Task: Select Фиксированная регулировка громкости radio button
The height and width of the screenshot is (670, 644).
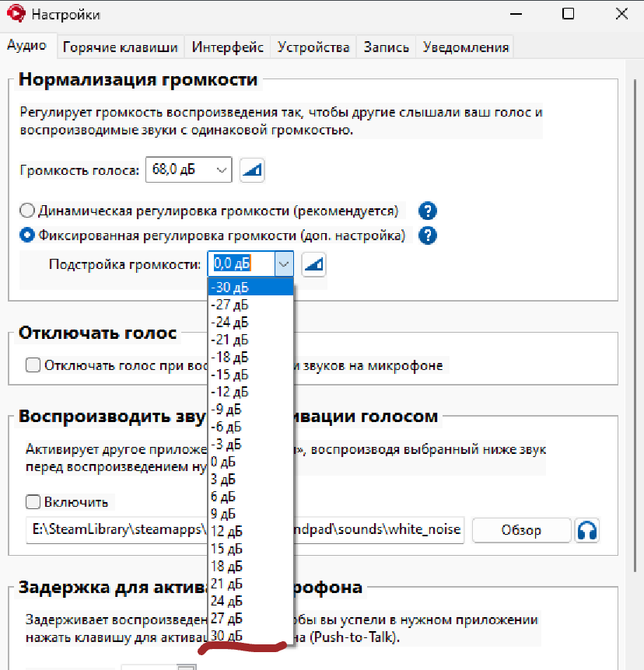Action: pyautogui.click(x=27, y=236)
